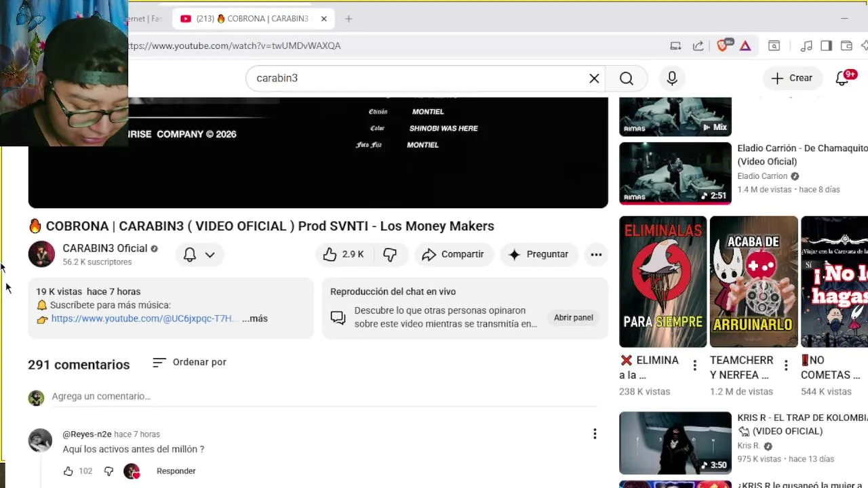
Task: Click Abrir panel for chat replay
Action: 573,317
